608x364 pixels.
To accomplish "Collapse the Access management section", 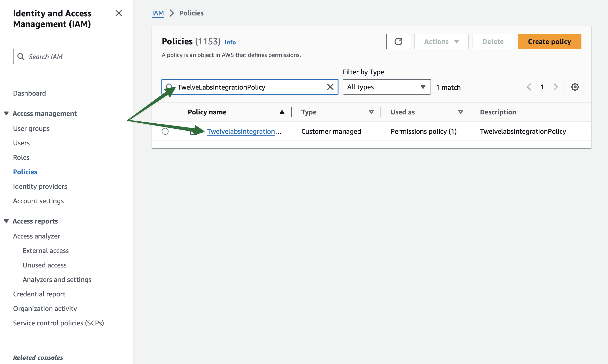I will pos(6,113).
